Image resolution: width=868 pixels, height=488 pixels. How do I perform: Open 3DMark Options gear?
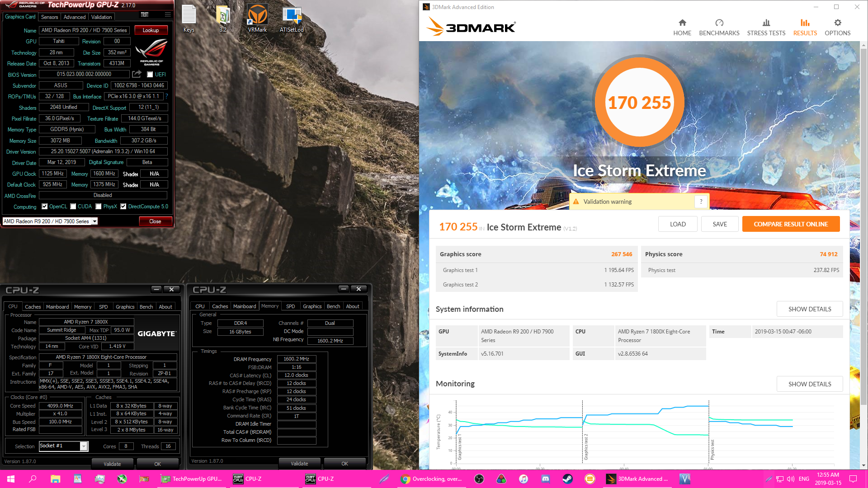tap(838, 27)
